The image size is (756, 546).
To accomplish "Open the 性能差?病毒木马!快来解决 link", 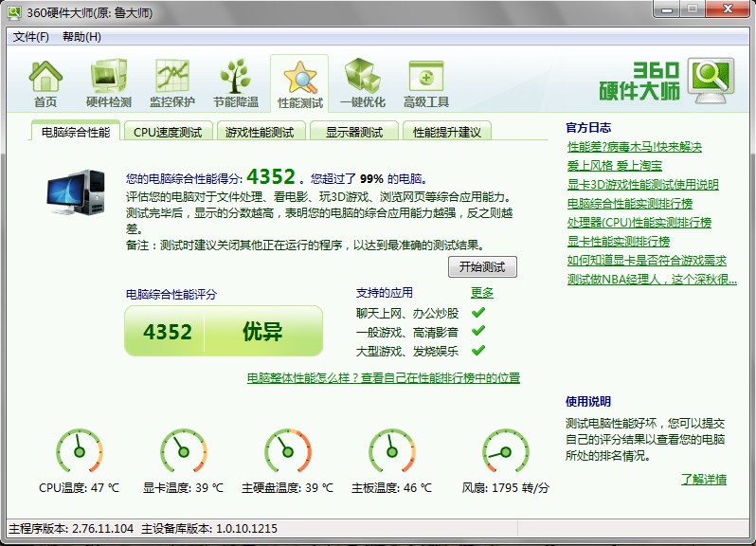I will pyautogui.click(x=635, y=147).
